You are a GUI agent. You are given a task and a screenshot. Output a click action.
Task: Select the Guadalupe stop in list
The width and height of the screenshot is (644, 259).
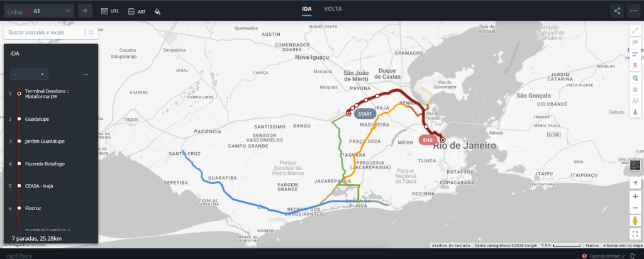[38, 119]
